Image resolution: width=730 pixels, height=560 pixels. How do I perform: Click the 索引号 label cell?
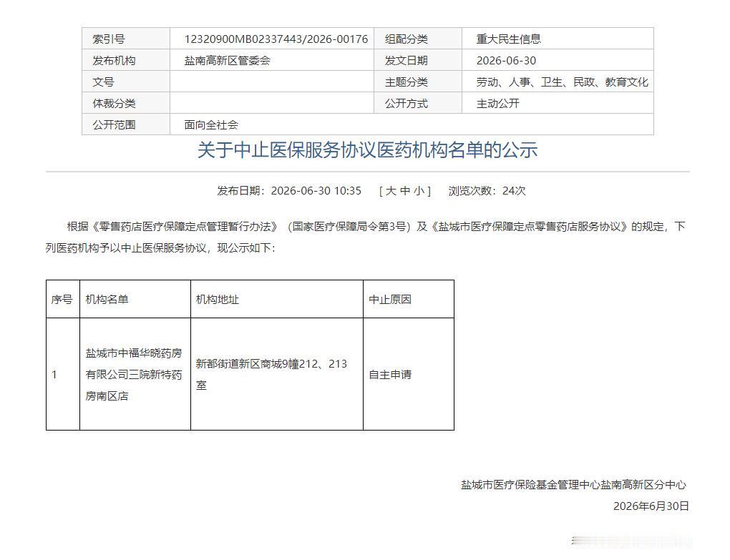point(126,39)
